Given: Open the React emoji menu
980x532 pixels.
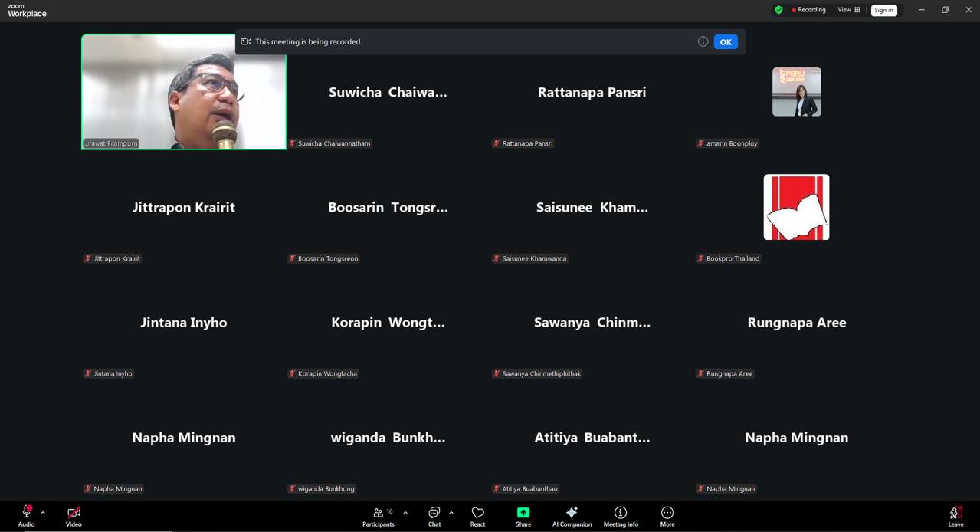Looking at the screenshot, I should point(477,516).
